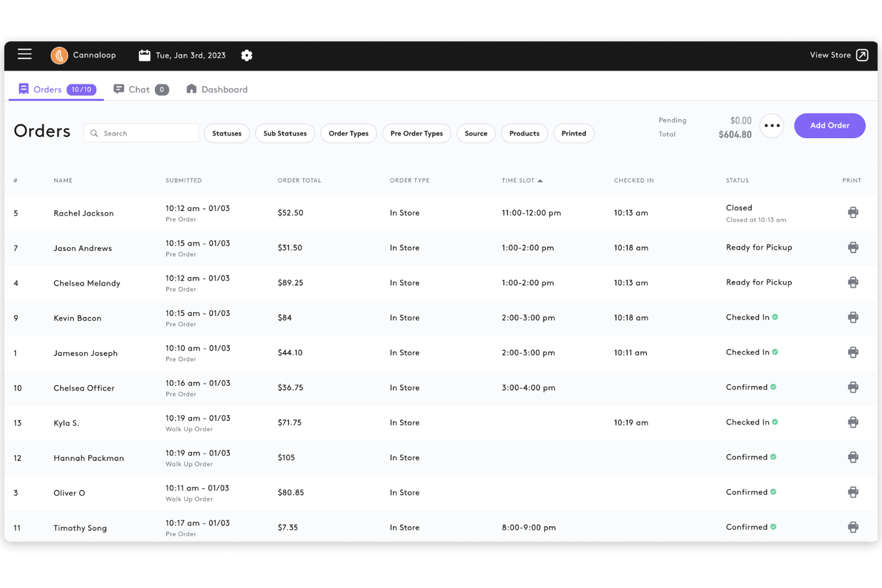882x588 pixels.
Task: Click the Add Order button
Action: coord(830,126)
